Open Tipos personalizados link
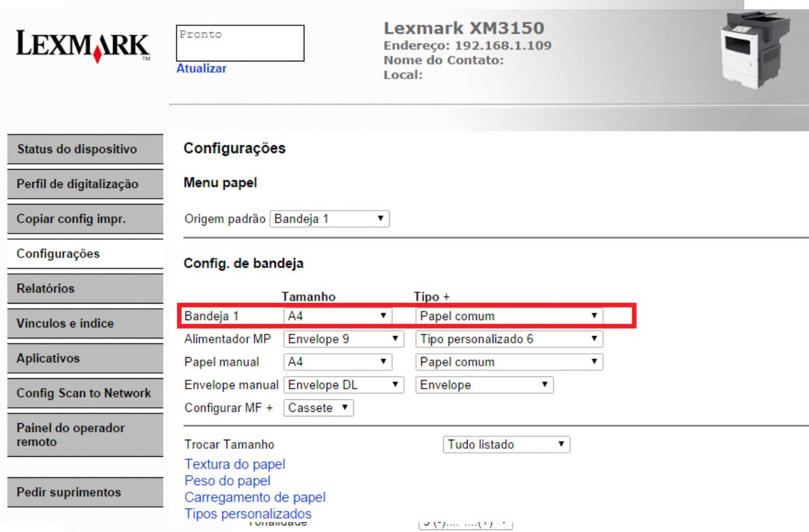The width and height of the screenshot is (809, 532). (x=248, y=514)
